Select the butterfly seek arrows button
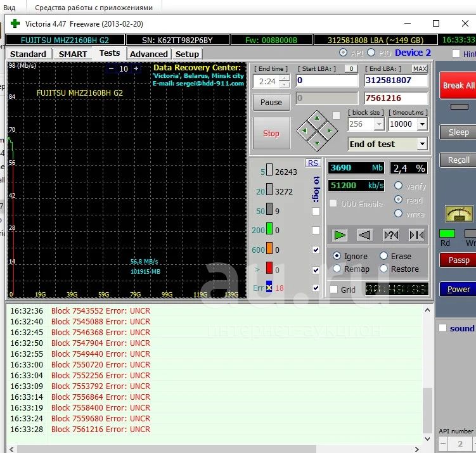 (x=417, y=235)
